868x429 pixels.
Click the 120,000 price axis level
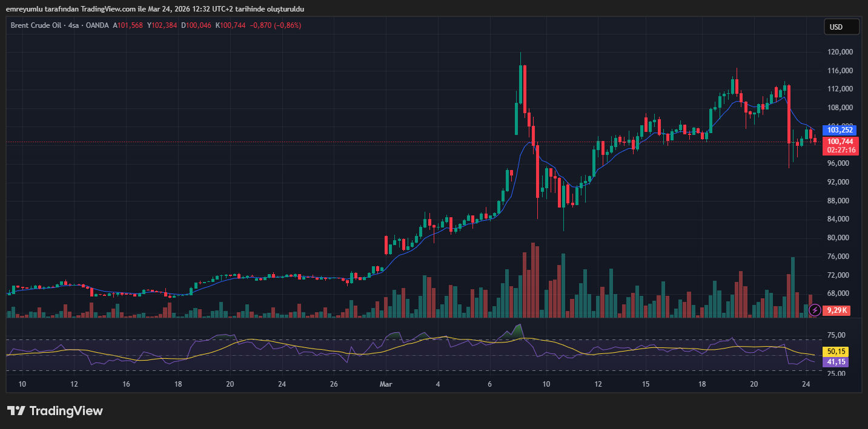840,52
